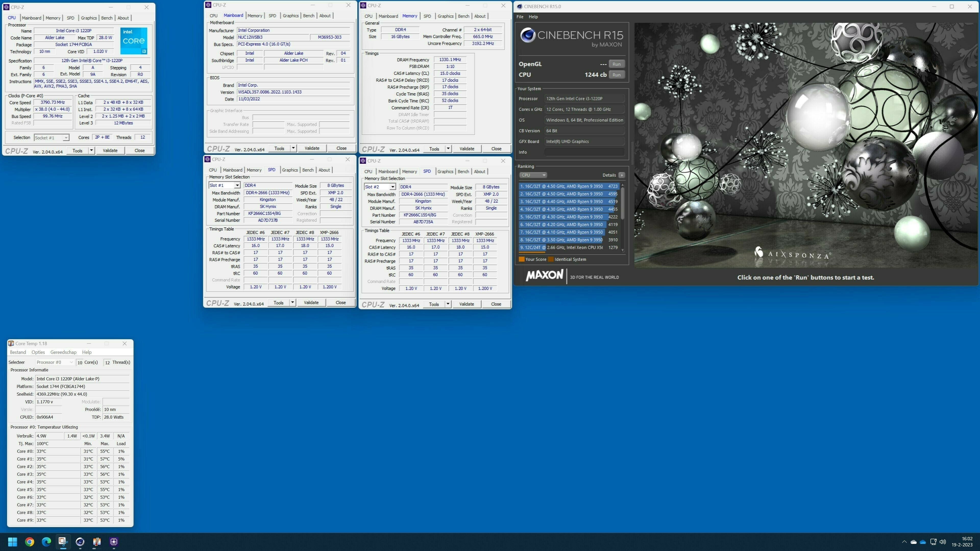Screen dimensions: 980x551
Task: Click Close button in Slot #2 SPD window footer
Action: [x=496, y=304]
